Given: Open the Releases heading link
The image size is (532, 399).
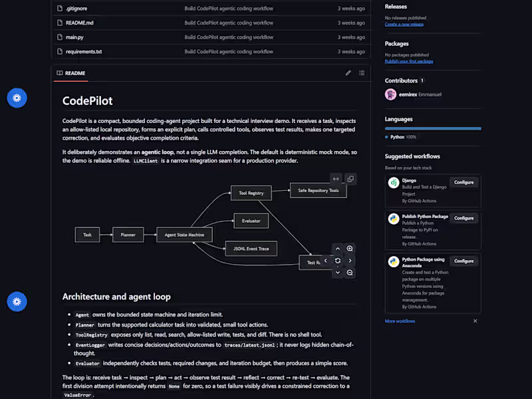Looking at the screenshot, I should pos(396,7).
